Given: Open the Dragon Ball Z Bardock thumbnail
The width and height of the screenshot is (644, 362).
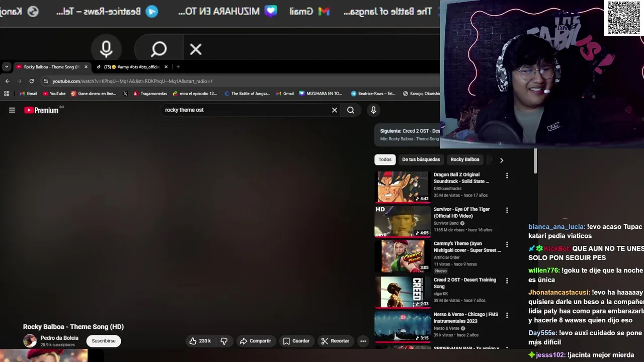Looking at the screenshot, I should click(x=403, y=187).
